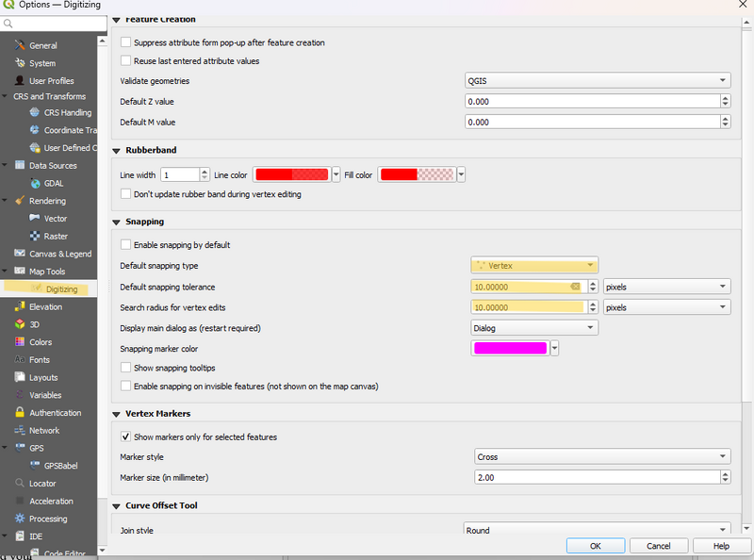Collapse the Rubberband section

pyautogui.click(x=116, y=151)
